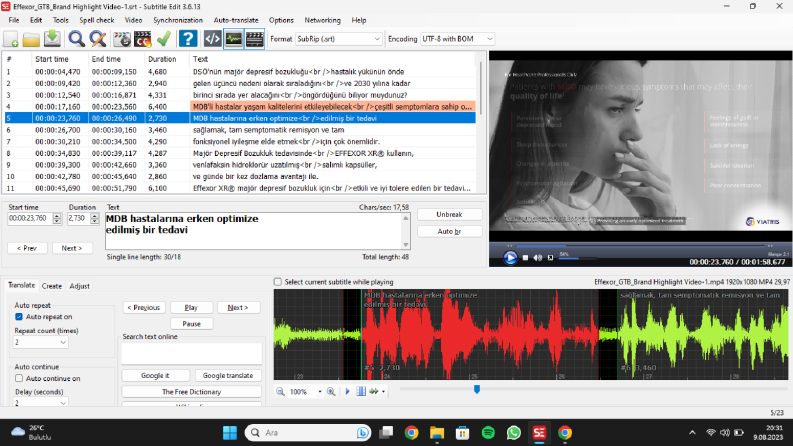
Task: Open the Format SubRip dropdown
Action: point(338,39)
